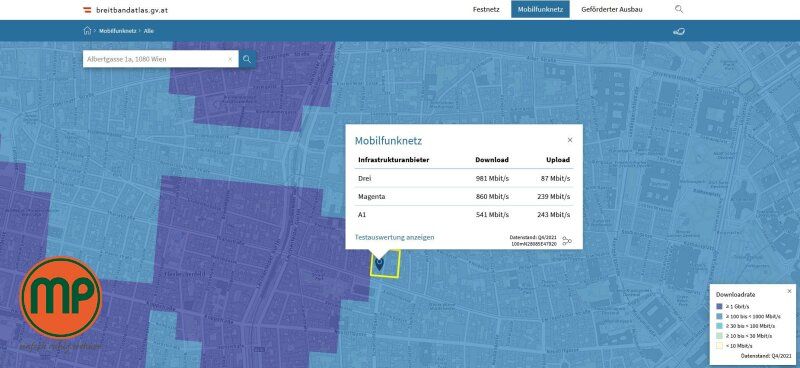The height and width of the screenshot is (368, 800).
Task: Click the map location pin marker
Action: click(379, 263)
